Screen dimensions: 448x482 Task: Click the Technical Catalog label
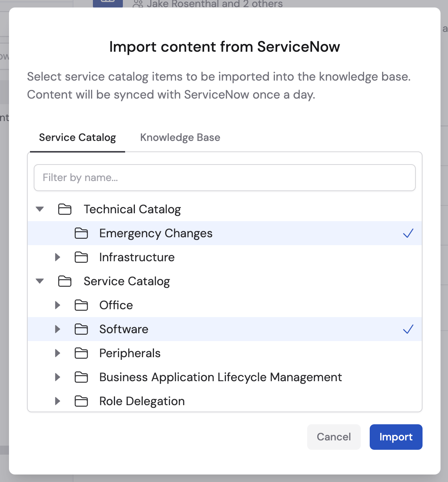click(132, 209)
